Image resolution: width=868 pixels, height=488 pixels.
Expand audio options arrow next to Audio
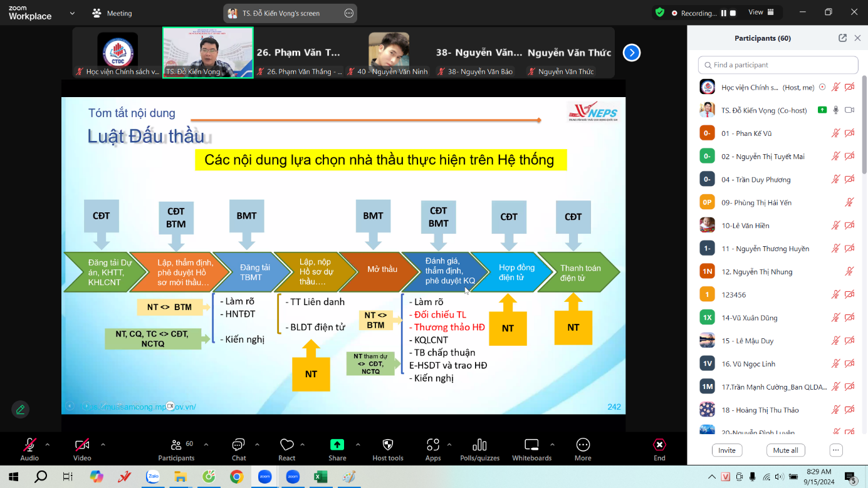click(x=47, y=445)
